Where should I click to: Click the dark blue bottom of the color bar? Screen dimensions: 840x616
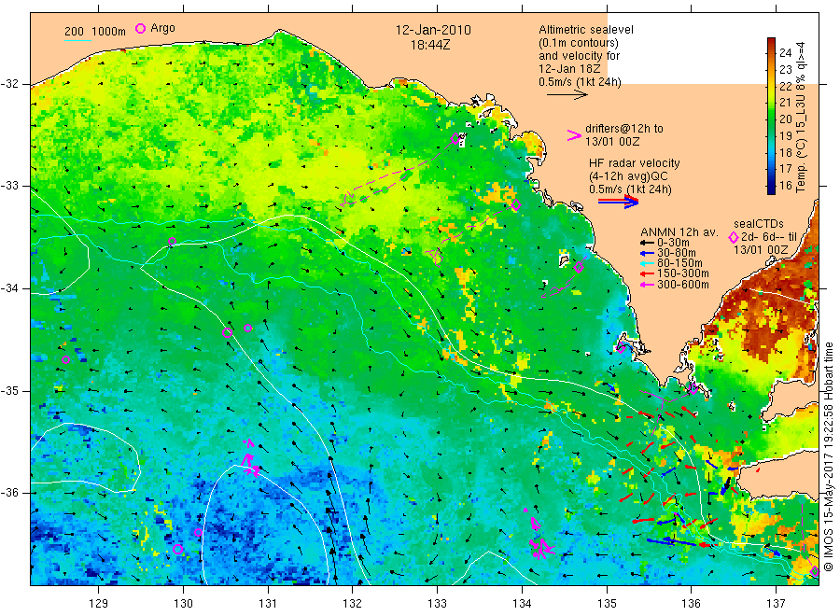click(x=772, y=189)
